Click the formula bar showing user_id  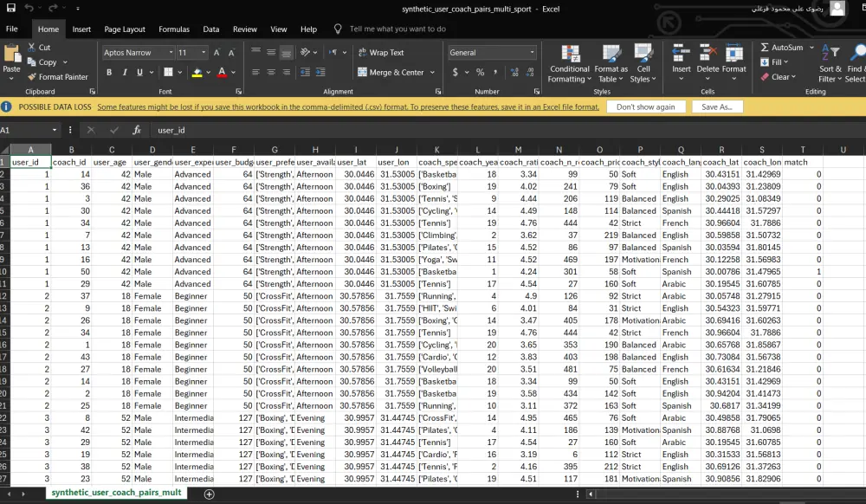[508, 130]
